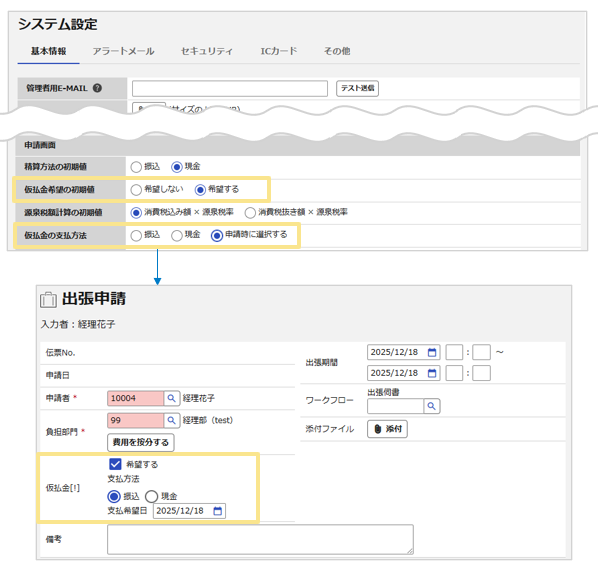Click the テスト送信 button
The width and height of the screenshot is (598, 564).
coord(357,88)
